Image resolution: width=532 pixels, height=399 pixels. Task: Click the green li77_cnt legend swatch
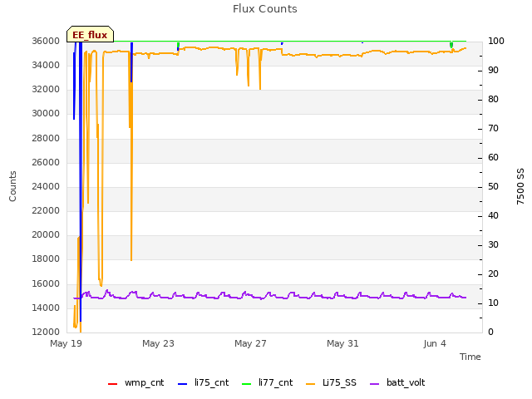tap(246, 384)
